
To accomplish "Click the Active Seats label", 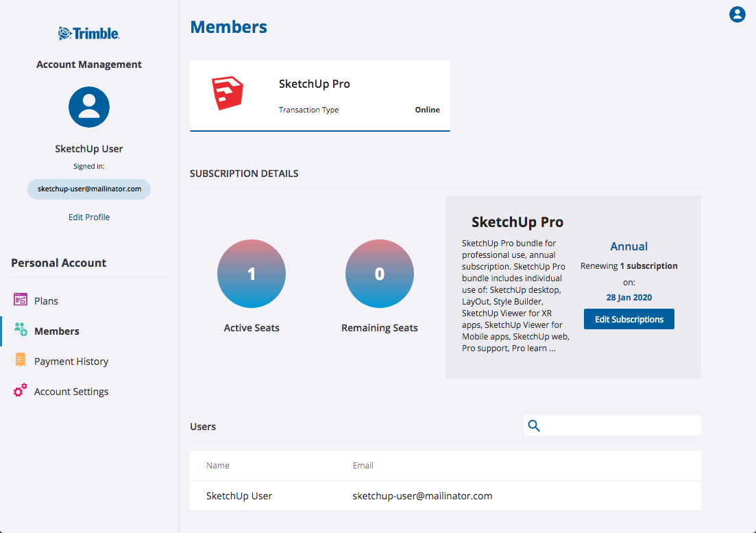I will click(252, 328).
